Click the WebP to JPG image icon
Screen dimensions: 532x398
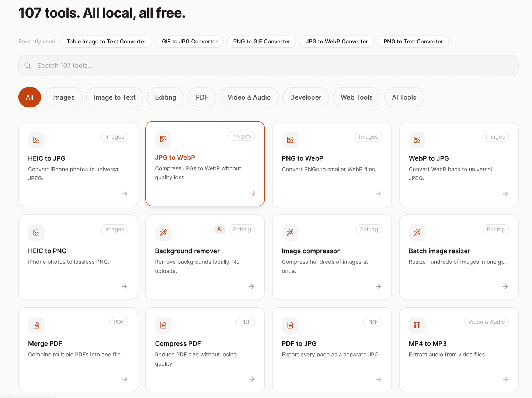click(417, 140)
